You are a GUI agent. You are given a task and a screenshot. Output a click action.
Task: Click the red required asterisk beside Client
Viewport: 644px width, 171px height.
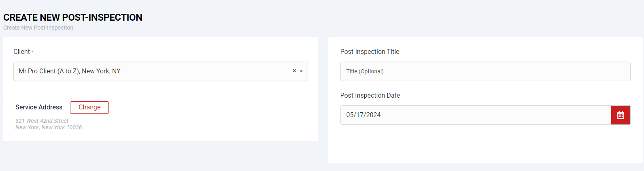(32, 52)
